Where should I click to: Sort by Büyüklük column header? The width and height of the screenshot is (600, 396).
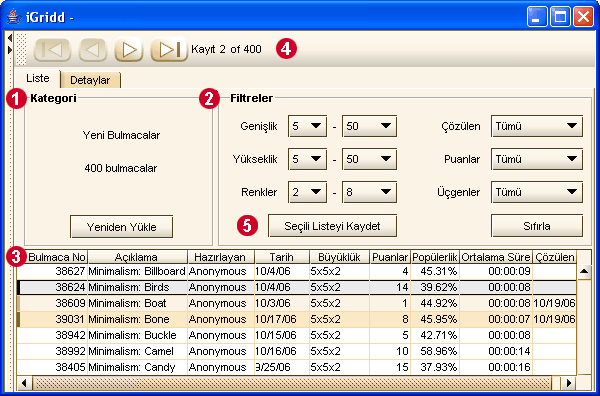(x=339, y=257)
